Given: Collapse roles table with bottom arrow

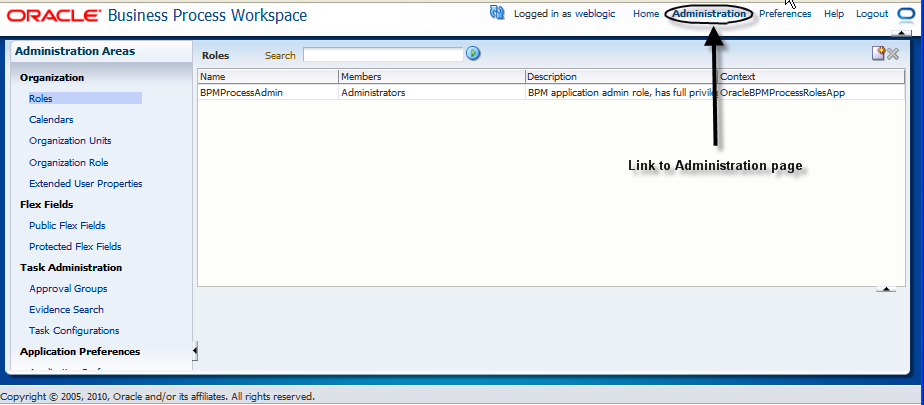Looking at the screenshot, I should [886, 288].
